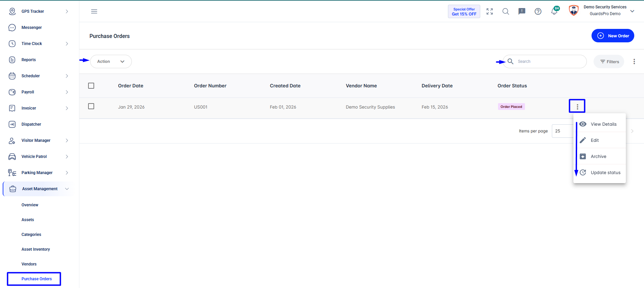Collapse sidebar with the hamburger menu icon
The image size is (644, 288).
tap(94, 11)
